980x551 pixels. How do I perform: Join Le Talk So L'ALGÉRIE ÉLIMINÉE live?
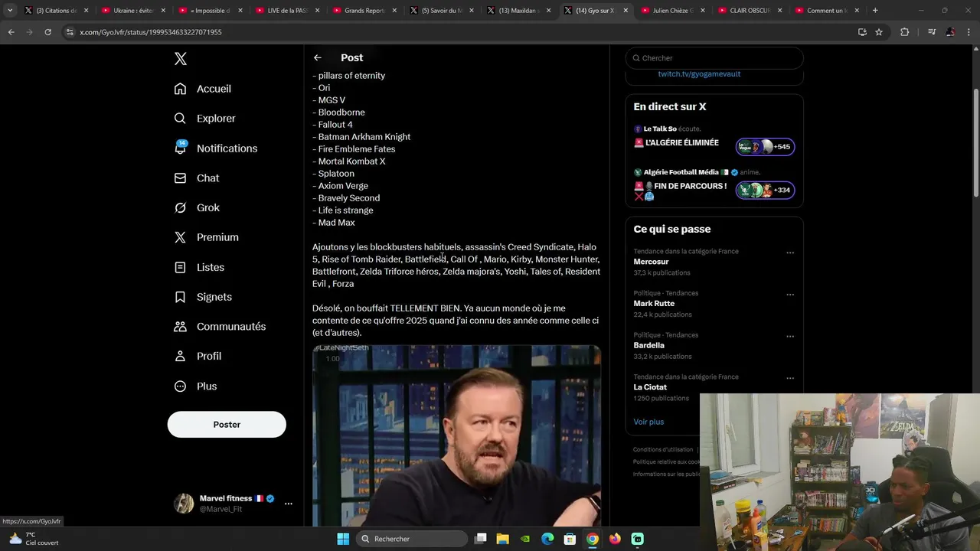(x=682, y=143)
